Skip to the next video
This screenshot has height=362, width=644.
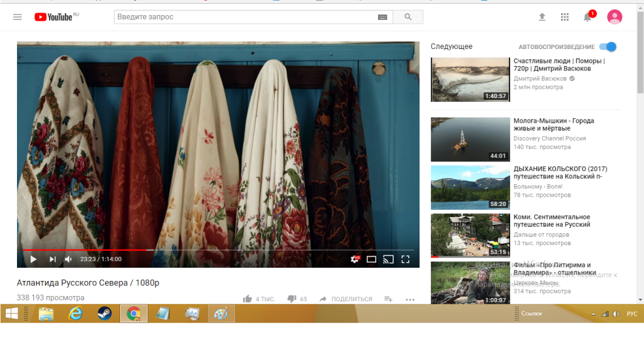click(53, 259)
